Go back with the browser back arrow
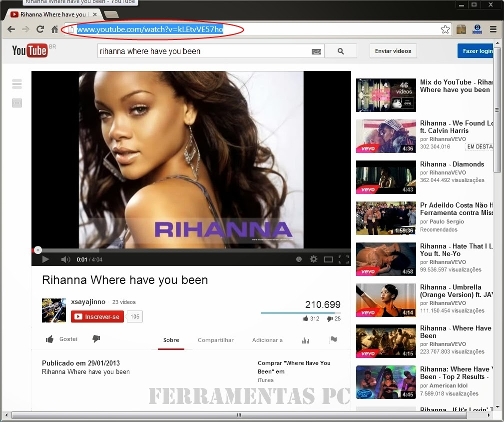 tap(11, 29)
